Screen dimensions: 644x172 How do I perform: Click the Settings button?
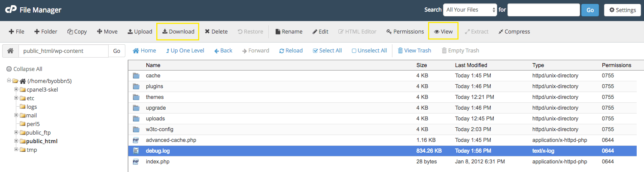[622, 10]
